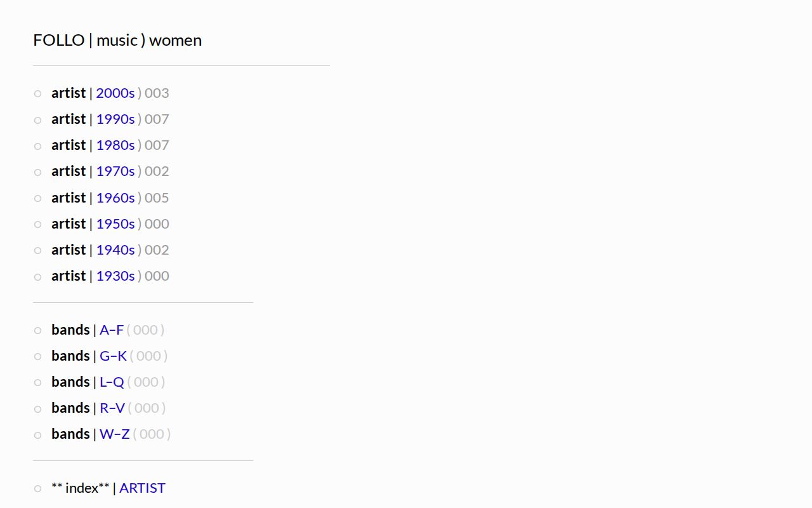This screenshot has width=812, height=508.
Task: Open the 1990s artist link
Action: pyautogui.click(x=115, y=119)
